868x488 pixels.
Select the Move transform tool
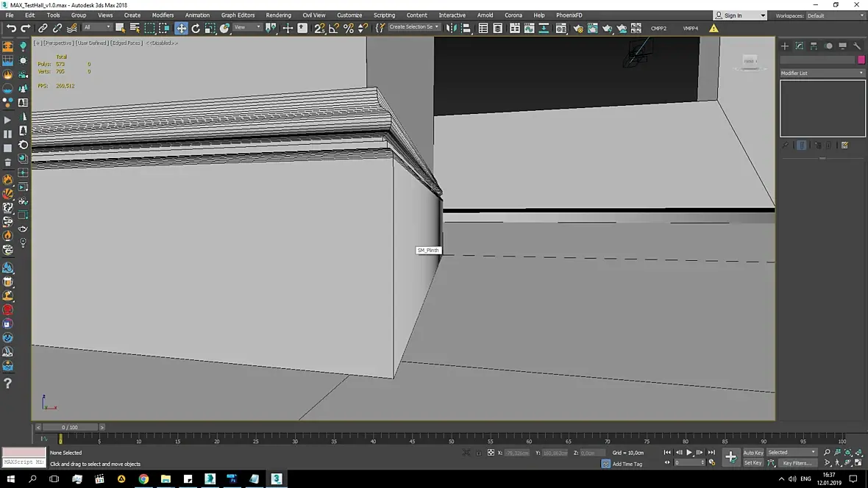point(181,28)
